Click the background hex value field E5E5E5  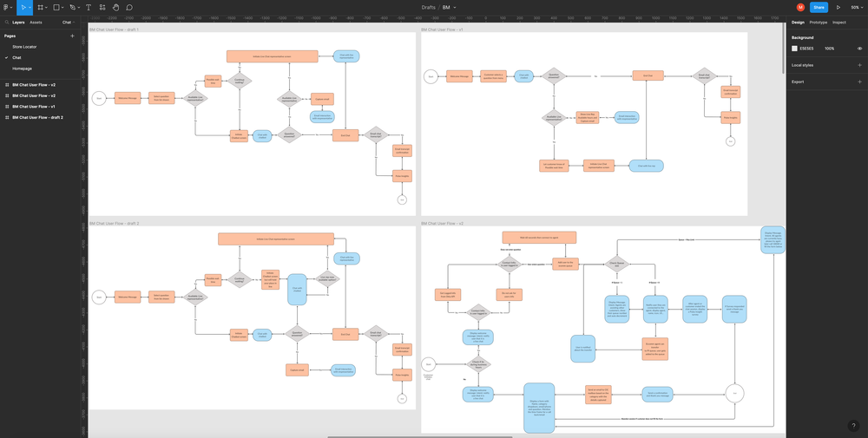(x=806, y=49)
